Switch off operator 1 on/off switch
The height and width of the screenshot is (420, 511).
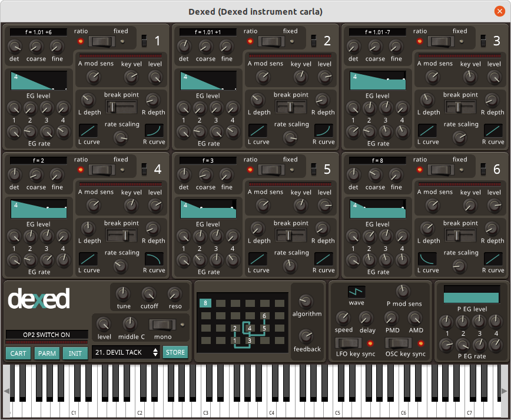144,41
